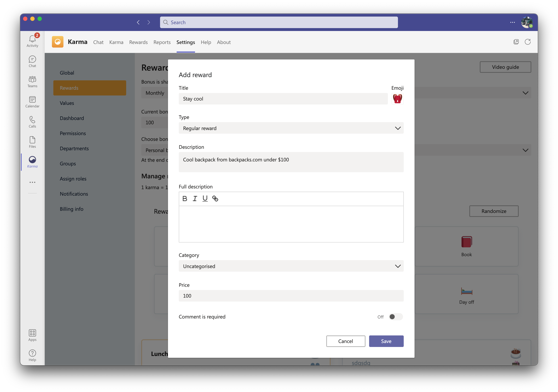Click the Price input field
The height and width of the screenshot is (392, 558).
coord(291,296)
